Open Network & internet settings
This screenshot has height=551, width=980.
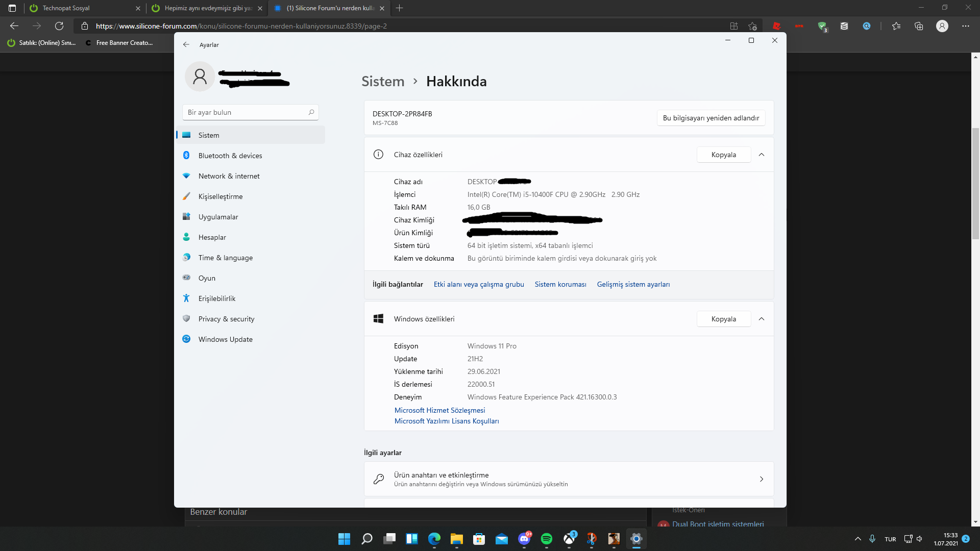(x=229, y=176)
